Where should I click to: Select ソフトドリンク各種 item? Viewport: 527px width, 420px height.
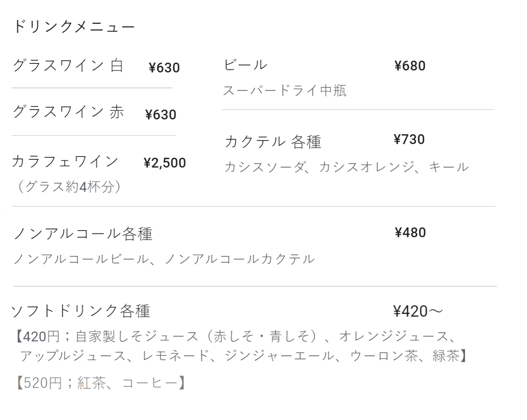click(81, 311)
